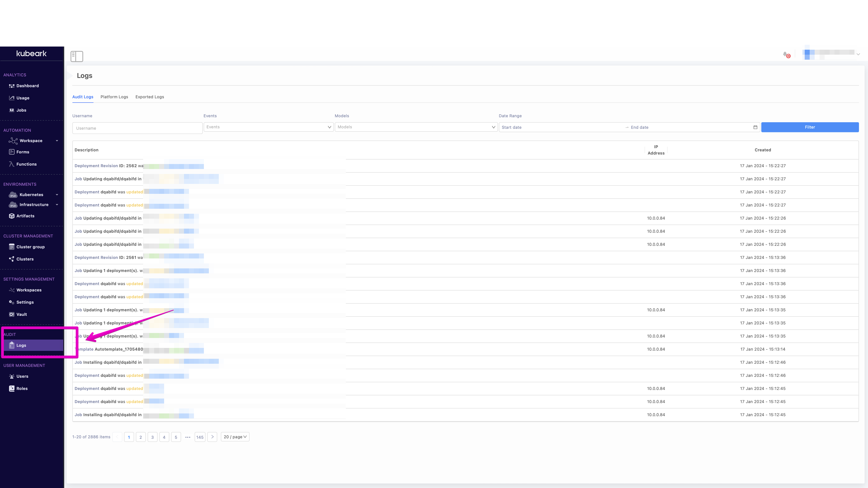Viewport: 868px width, 488px height.
Task: Click calendar icon in date range
Action: point(755,127)
